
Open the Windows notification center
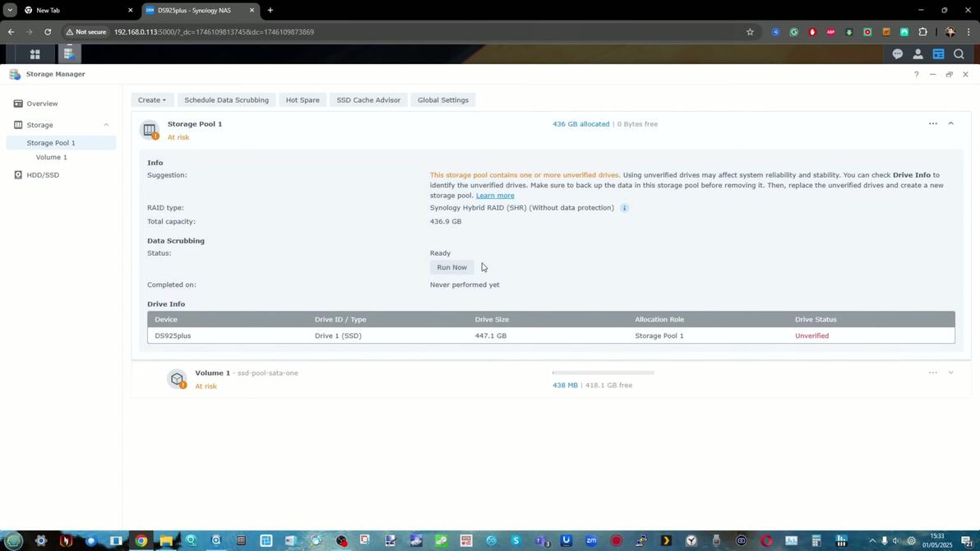click(x=968, y=541)
